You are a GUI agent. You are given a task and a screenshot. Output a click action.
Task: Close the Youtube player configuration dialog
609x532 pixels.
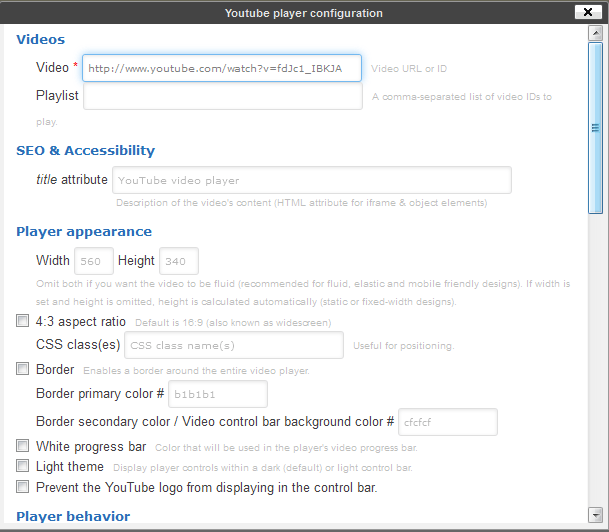coord(588,12)
